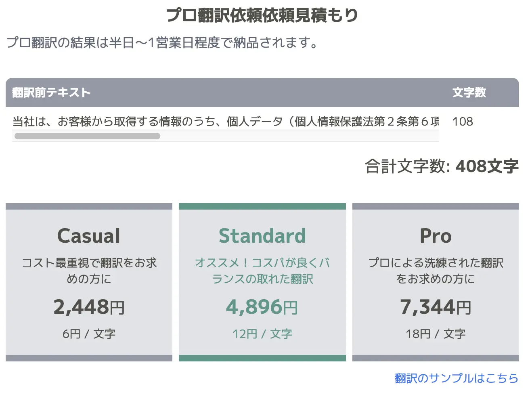The image size is (532, 403).
Task: Select the Pro plan card
Action: (x=436, y=282)
